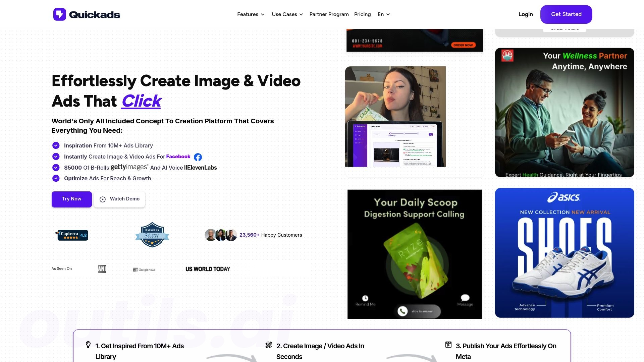Click the checkmark icon beside Instantly Create row

[56, 157]
